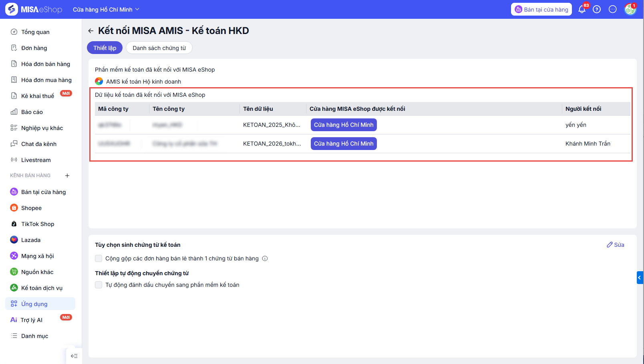Viewport: 644px width, 364px height.
Task: Click the Mạng xã hội icon
Action: tap(14, 256)
